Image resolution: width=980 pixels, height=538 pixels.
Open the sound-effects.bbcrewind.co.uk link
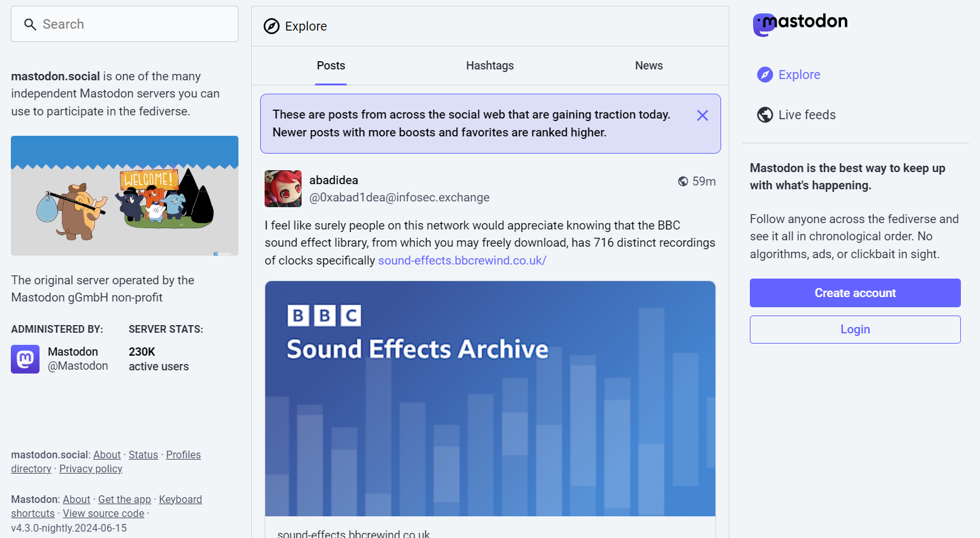(x=462, y=260)
